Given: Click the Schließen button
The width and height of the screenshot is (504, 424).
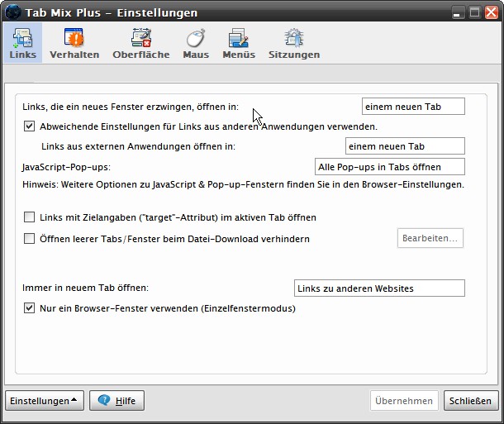Looking at the screenshot, I should click(x=471, y=401).
